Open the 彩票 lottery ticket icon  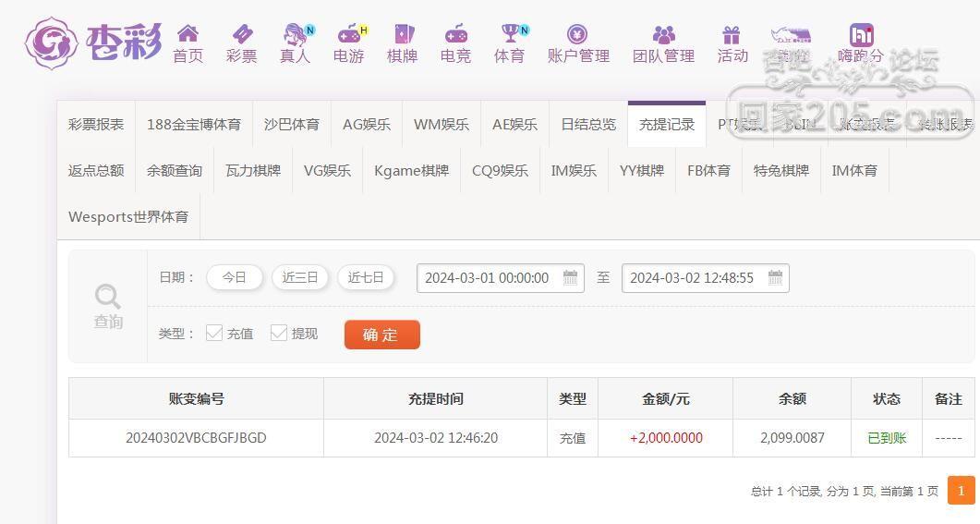242,33
